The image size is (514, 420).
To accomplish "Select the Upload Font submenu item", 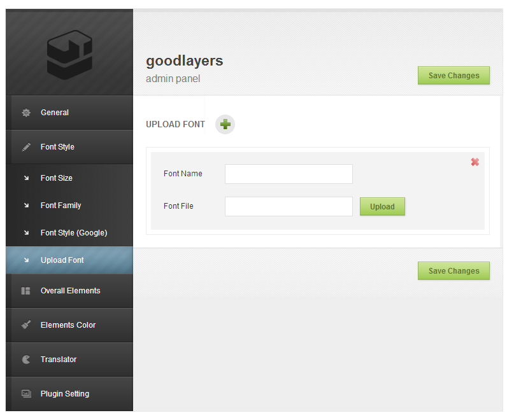I will pyautogui.click(x=69, y=260).
